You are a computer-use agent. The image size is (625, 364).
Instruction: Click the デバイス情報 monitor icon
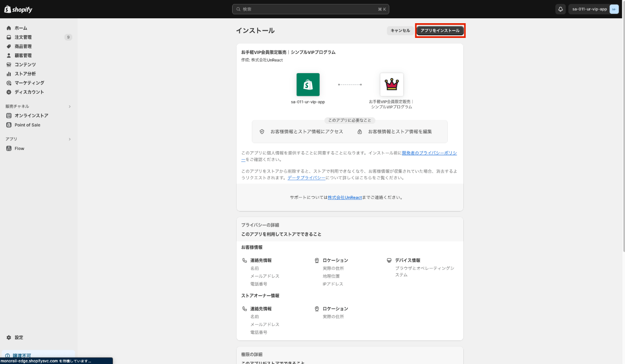[x=389, y=260]
